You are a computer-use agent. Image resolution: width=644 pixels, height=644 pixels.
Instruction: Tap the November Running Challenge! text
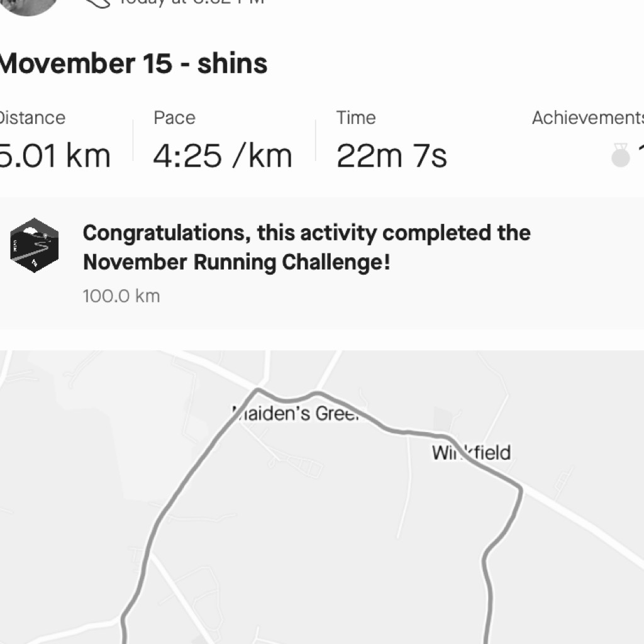pyautogui.click(x=236, y=262)
